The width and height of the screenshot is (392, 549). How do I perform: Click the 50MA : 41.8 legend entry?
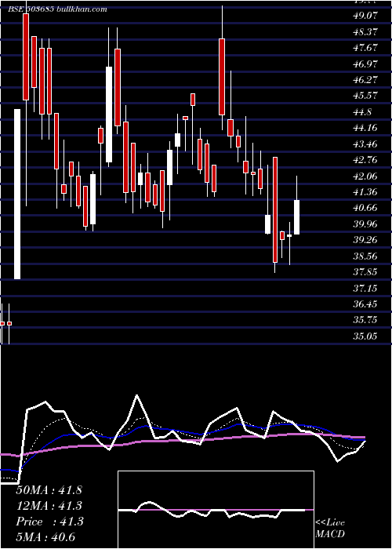click(x=49, y=490)
